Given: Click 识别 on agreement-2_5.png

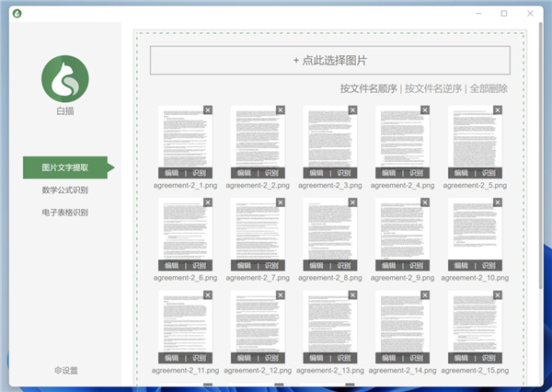Looking at the screenshot, I should [489, 173].
